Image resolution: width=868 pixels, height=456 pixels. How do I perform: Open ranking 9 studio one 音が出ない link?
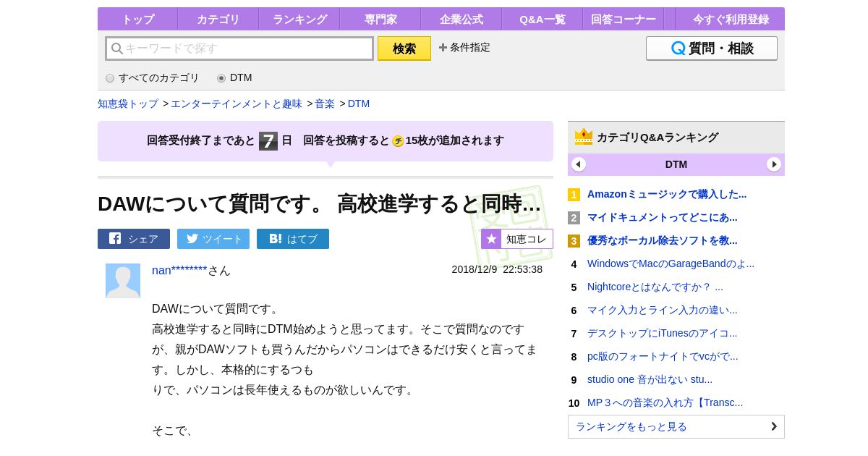click(650, 379)
